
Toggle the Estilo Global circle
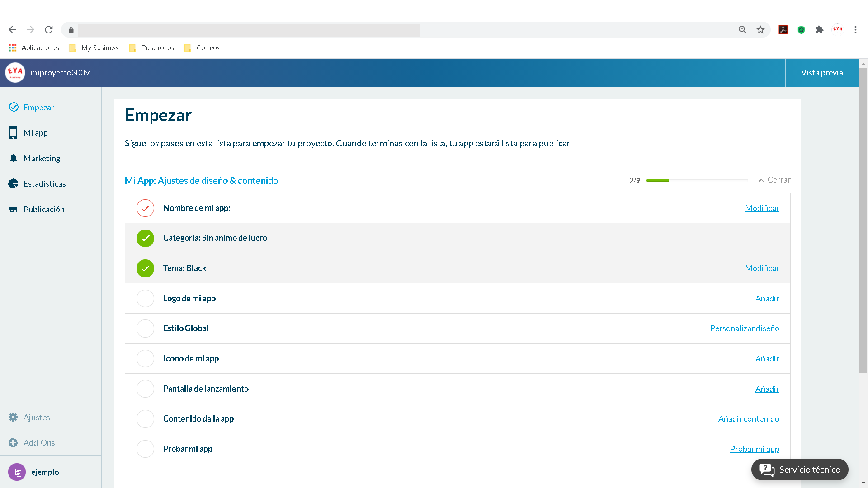coord(145,328)
